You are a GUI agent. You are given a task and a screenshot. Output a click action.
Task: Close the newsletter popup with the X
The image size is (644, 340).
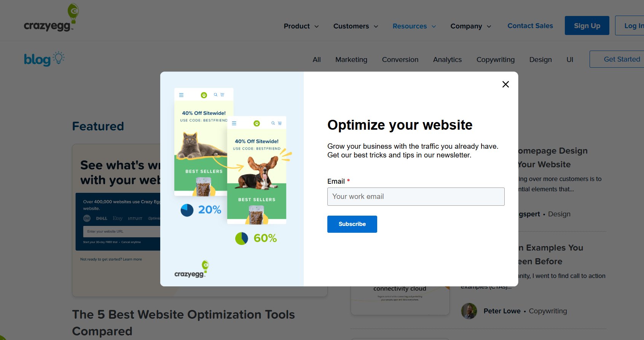pyautogui.click(x=505, y=84)
